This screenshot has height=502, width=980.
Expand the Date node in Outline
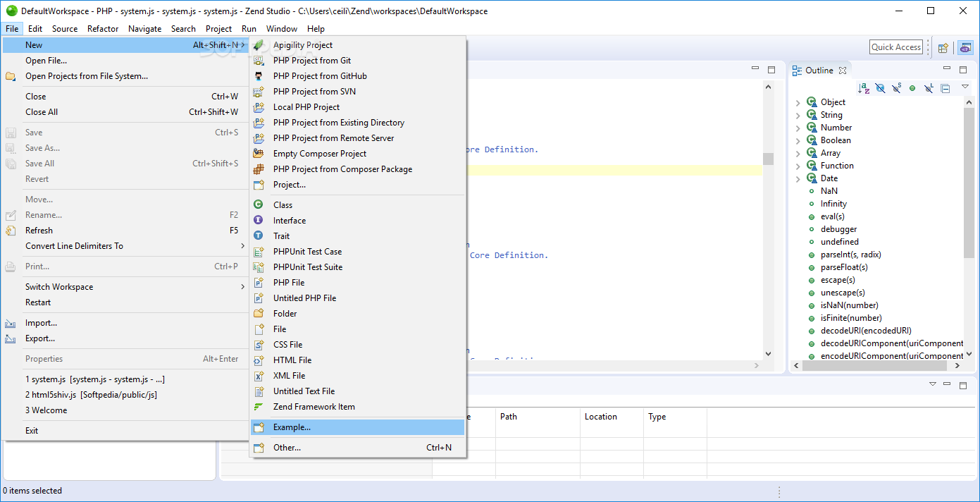pos(798,179)
